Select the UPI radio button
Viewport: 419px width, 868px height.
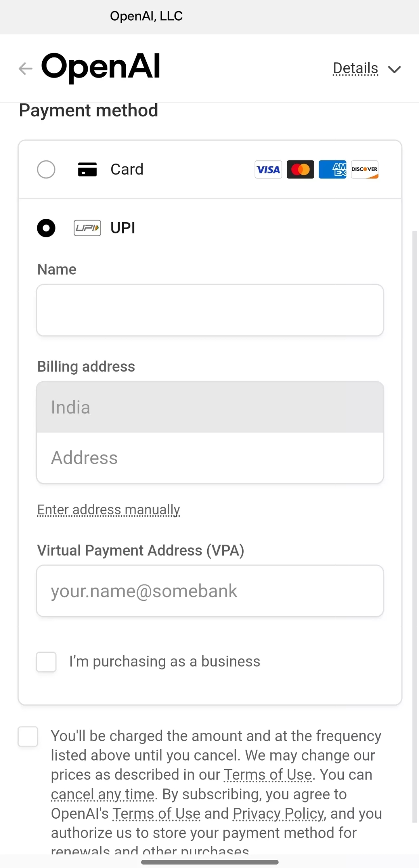(46, 228)
